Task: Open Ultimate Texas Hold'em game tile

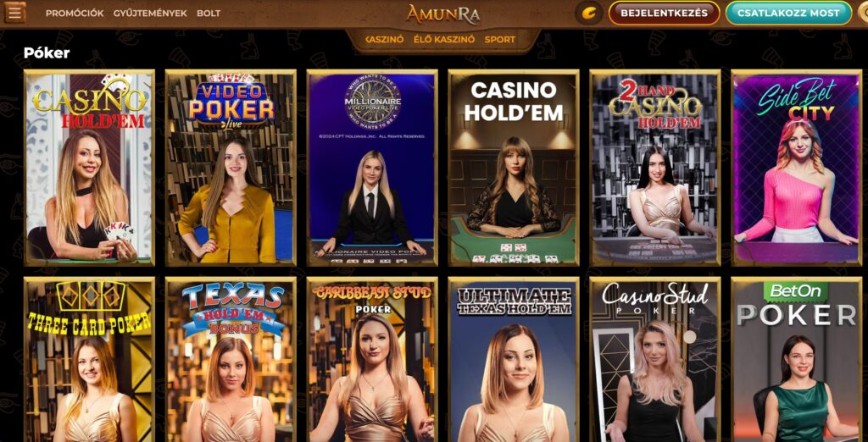Action: 514,360
